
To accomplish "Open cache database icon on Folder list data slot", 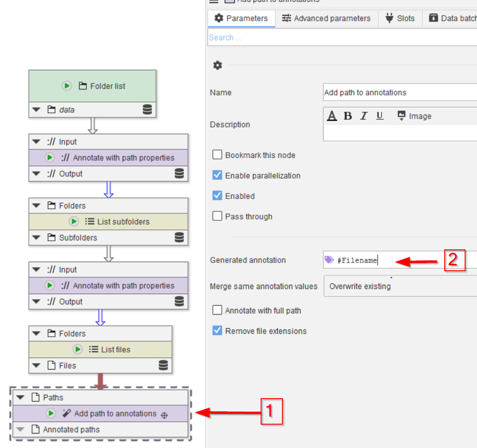I will click(147, 110).
